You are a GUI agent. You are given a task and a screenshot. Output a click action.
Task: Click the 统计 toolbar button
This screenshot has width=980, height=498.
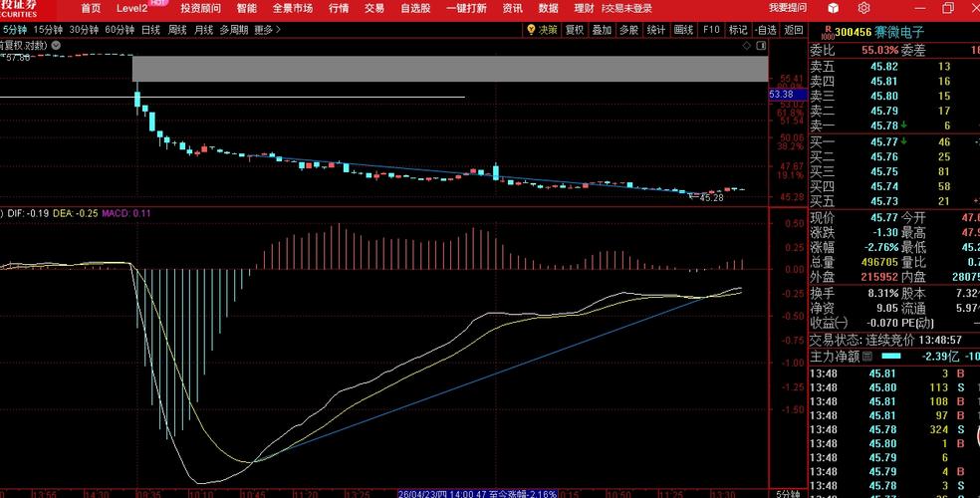click(656, 29)
